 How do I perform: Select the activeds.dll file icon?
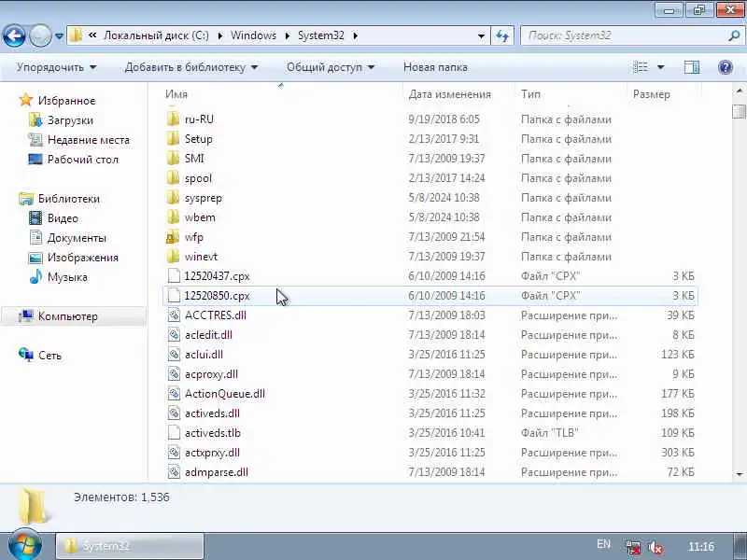[174, 413]
